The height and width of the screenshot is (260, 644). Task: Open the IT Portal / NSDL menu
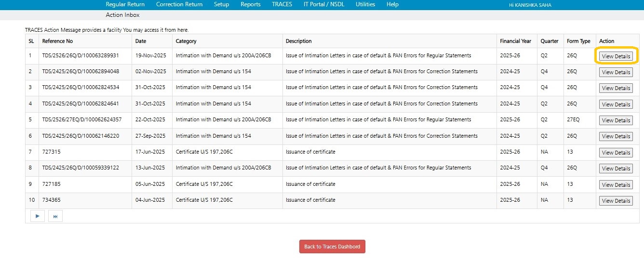[x=323, y=4]
